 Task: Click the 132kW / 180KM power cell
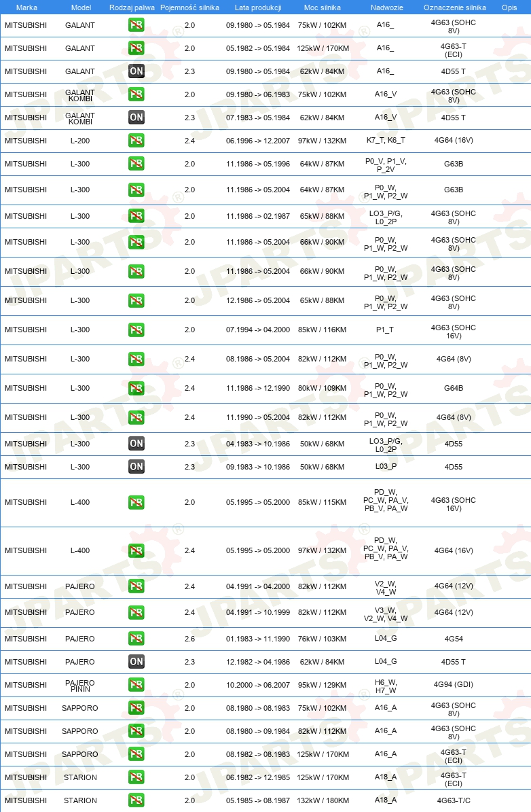[323, 800]
